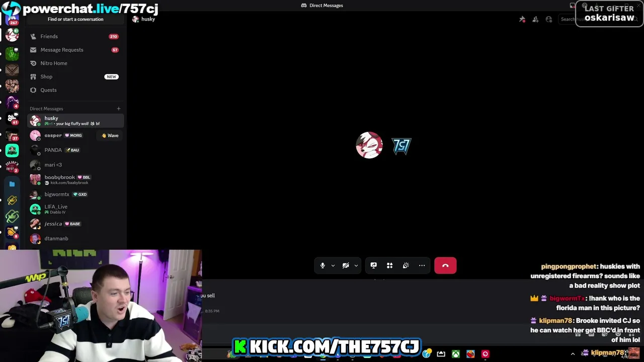This screenshot has height=362, width=644.
Task: Open the green creature server icon
Action: [12, 53]
